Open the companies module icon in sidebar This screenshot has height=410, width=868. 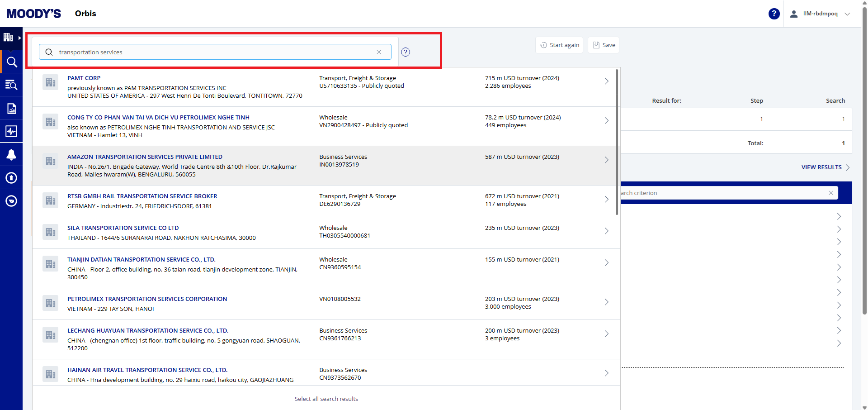[9, 38]
